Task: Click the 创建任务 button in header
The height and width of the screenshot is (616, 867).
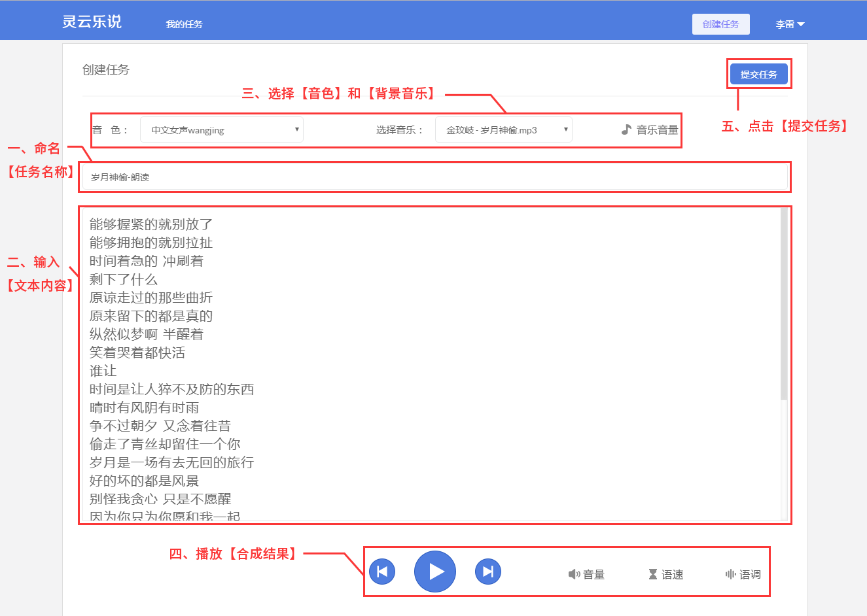Action: coord(720,24)
